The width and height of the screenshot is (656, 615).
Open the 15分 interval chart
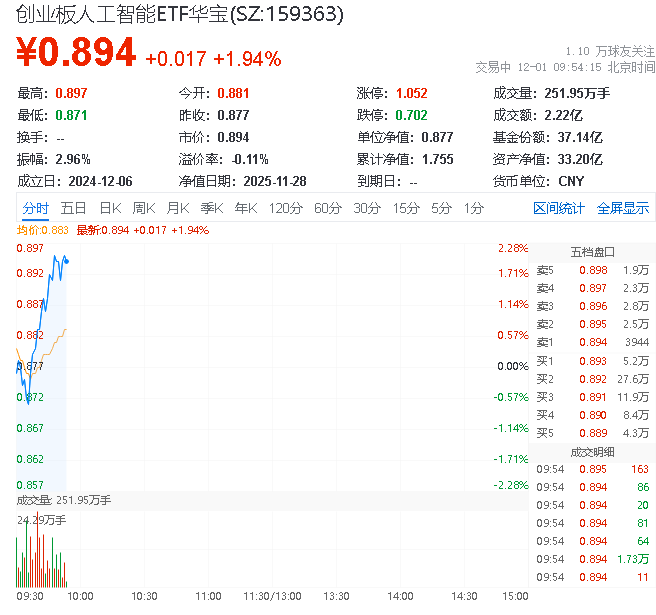point(406,208)
